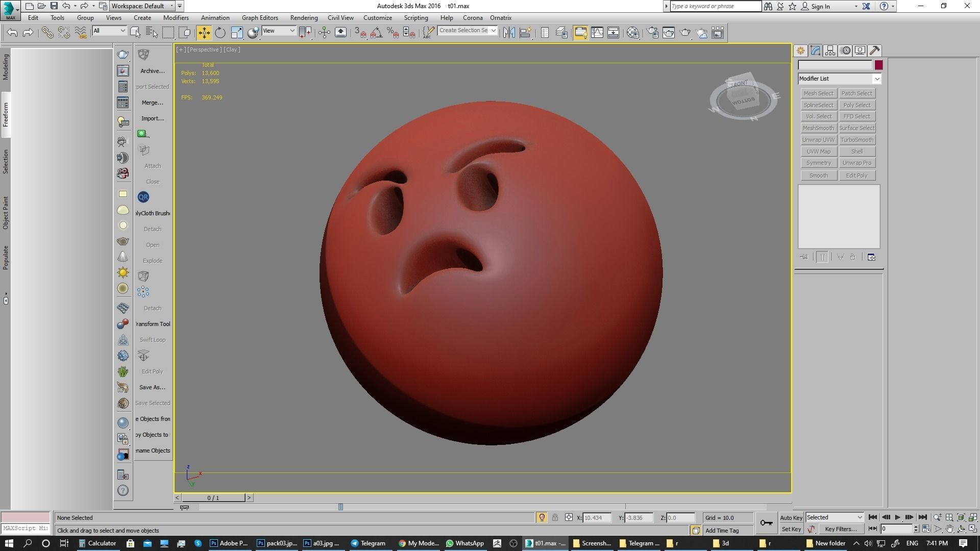Image resolution: width=980 pixels, height=551 pixels.
Task: Click the time slider 0 / 1 handle
Action: tap(213, 497)
